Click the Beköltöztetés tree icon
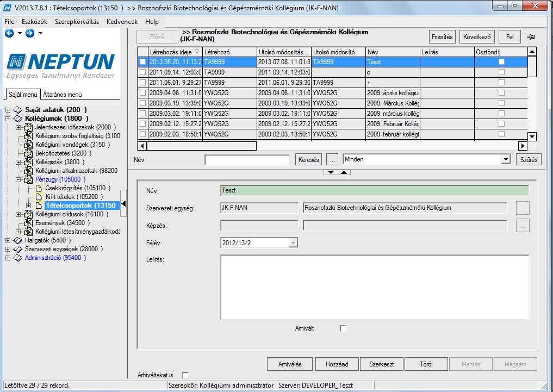Screen dimensions: 553x392 [x=28, y=153]
